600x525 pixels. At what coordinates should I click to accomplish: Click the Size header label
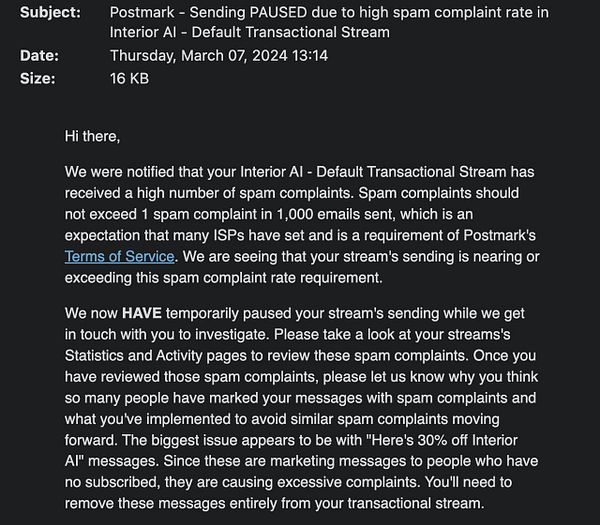coord(38,79)
